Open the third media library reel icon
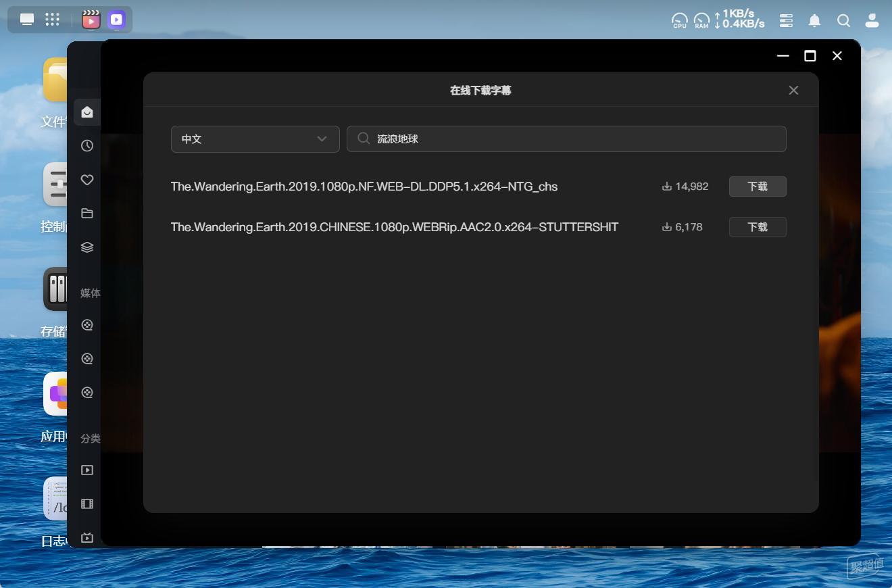The image size is (892, 588). [87, 393]
